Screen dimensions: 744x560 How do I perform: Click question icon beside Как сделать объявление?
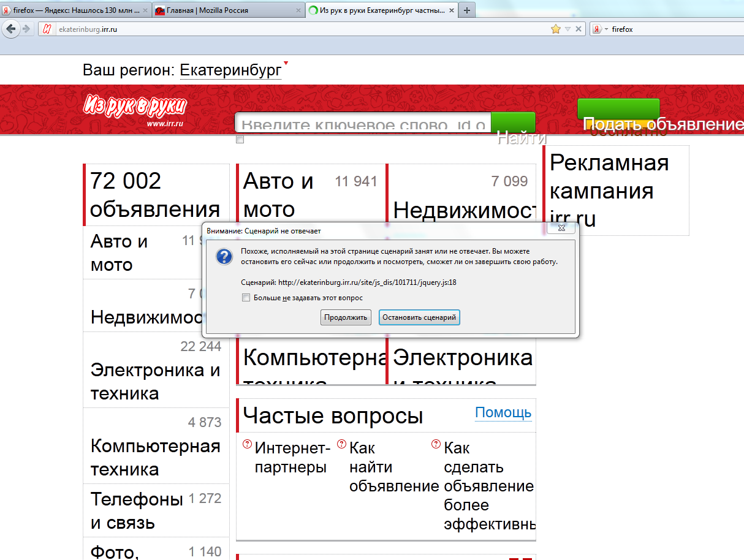[x=436, y=444]
